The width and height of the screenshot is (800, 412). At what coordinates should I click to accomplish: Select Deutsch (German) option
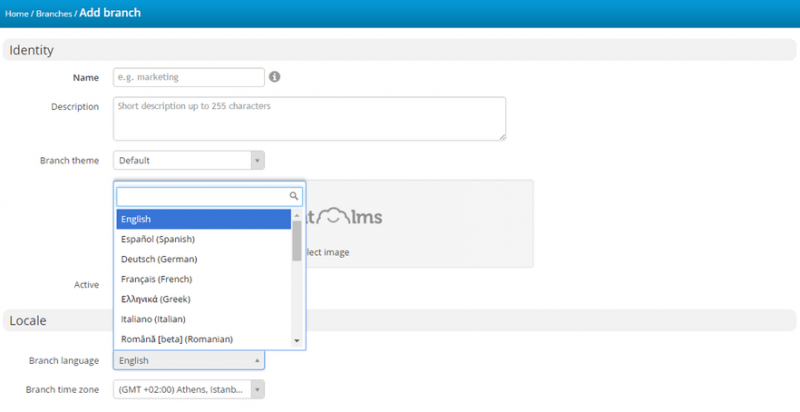(x=204, y=259)
